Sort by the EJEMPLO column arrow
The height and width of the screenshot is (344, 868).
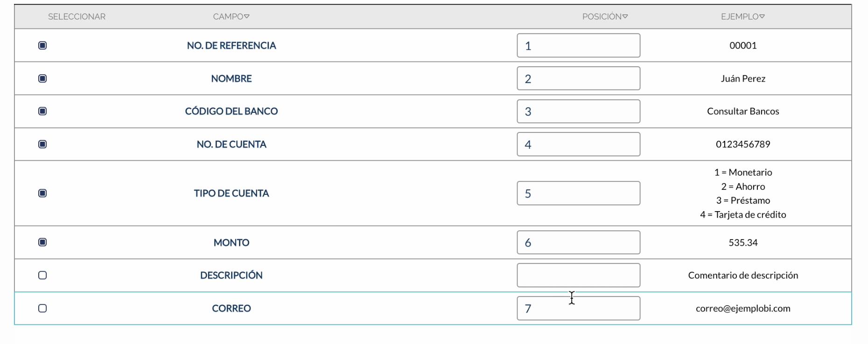(x=762, y=17)
